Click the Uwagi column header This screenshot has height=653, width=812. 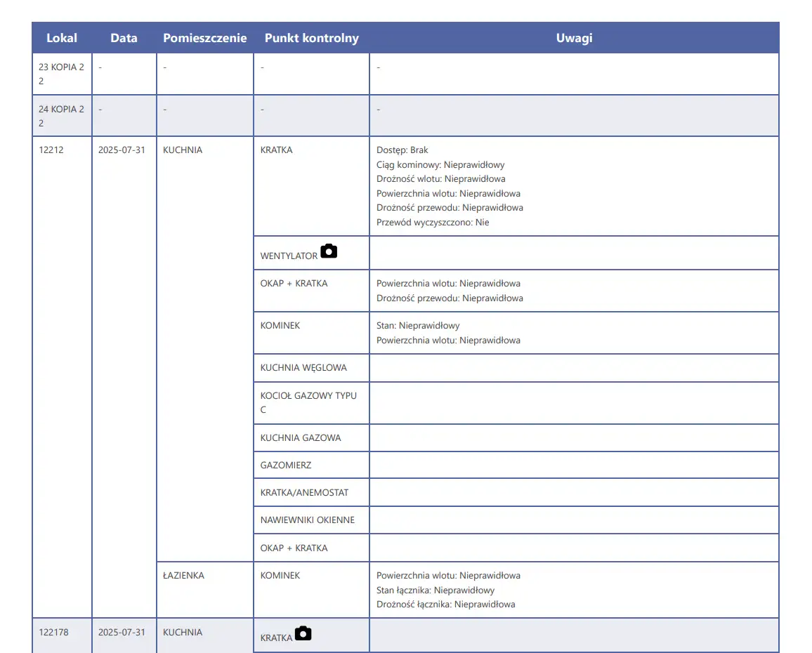tap(574, 38)
